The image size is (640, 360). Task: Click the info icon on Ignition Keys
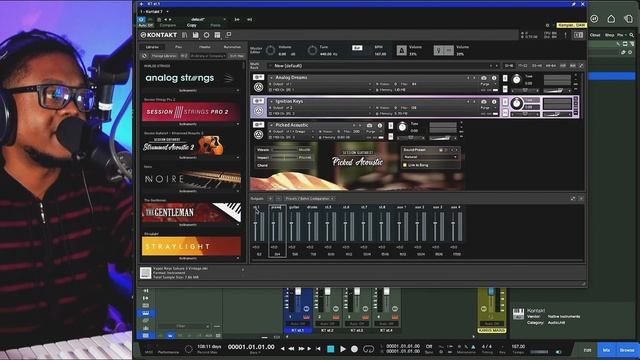[494, 101]
